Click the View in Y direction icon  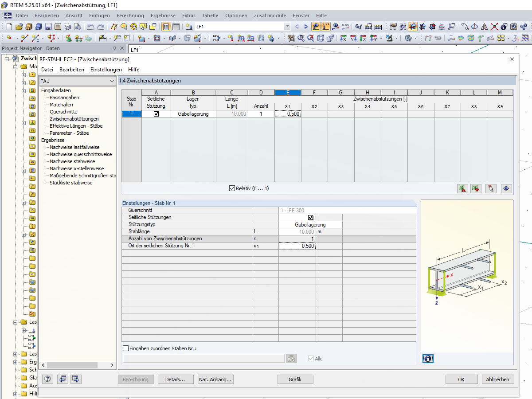(x=353, y=38)
